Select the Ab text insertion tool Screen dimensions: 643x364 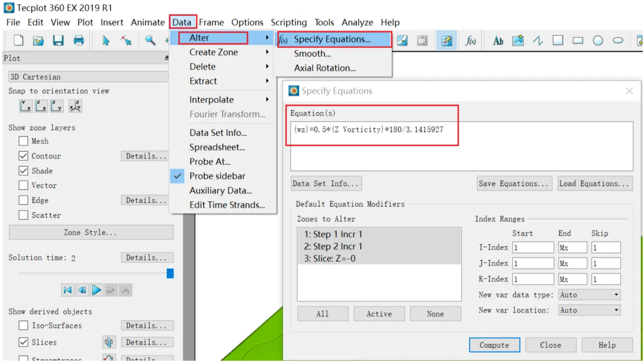point(498,41)
